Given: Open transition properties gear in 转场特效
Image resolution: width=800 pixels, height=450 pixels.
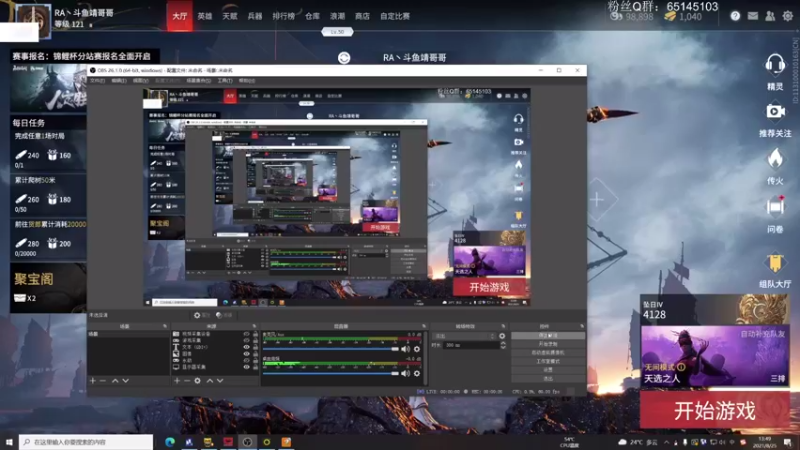Looking at the screenshot, I should point(502,336).
